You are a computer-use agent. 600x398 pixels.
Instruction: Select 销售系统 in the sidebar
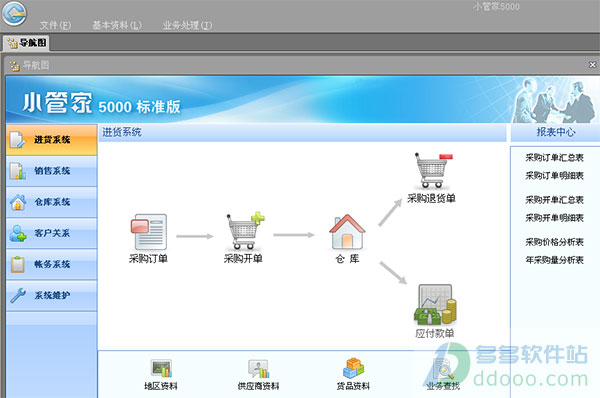point(51,171)
